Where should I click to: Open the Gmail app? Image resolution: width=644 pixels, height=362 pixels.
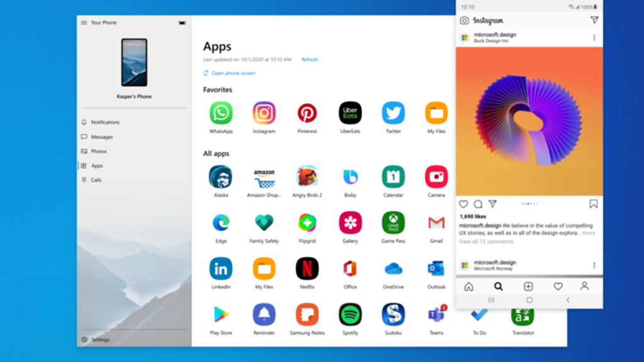(x=436, y=223)
